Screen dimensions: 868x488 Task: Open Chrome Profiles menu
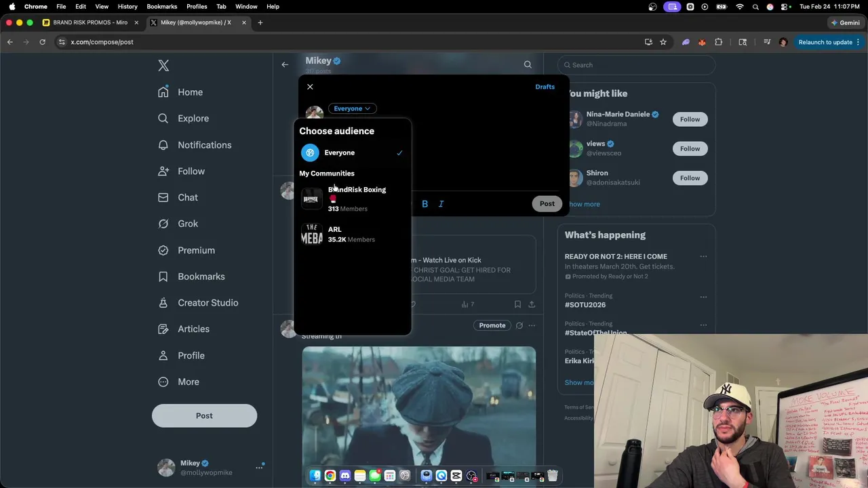[x=197, y=6]
